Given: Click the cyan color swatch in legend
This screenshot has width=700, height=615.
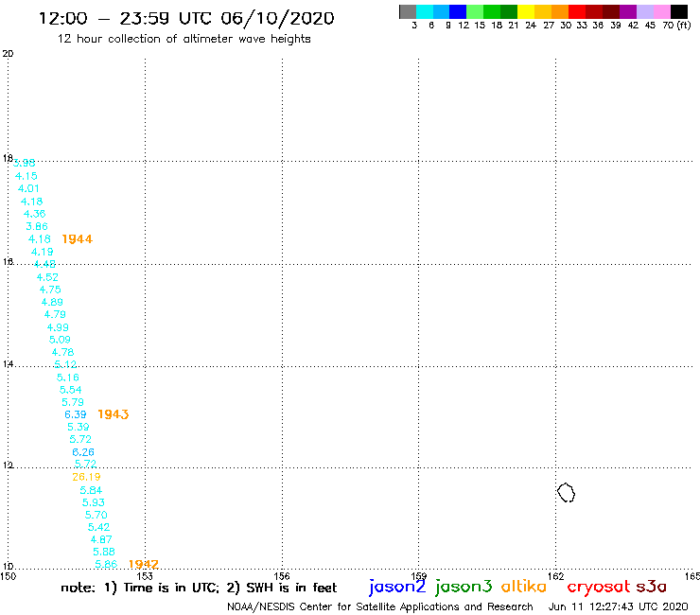Looking at the screenshot, I should (x=425, y=11).
